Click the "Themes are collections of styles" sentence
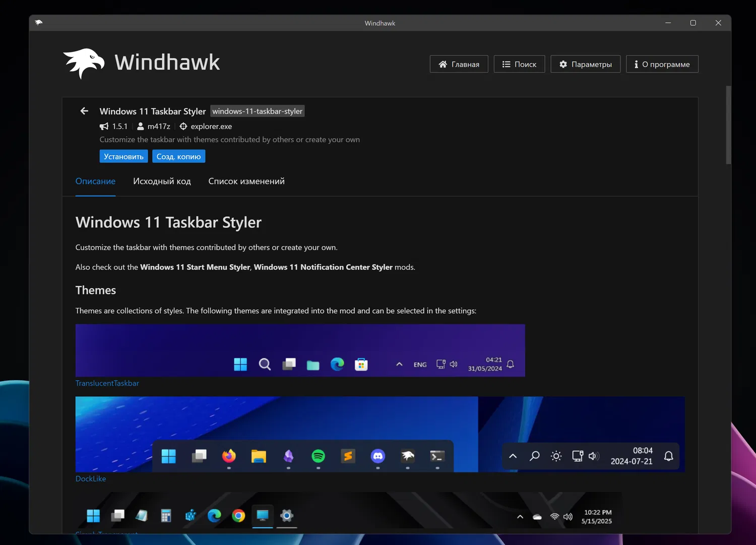756x545 pixels. click(276, 311)
